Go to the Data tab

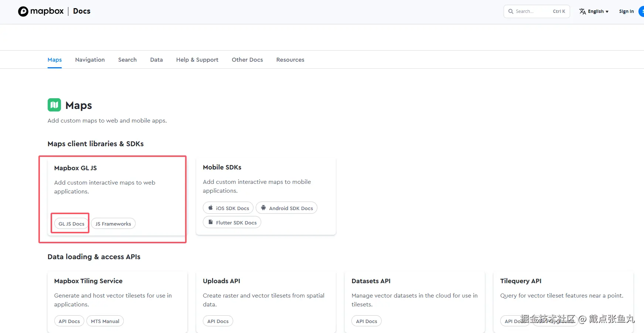point(156,60)
